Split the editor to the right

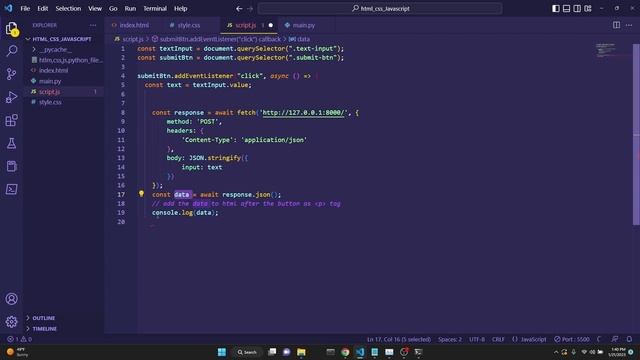click(616, 25)
